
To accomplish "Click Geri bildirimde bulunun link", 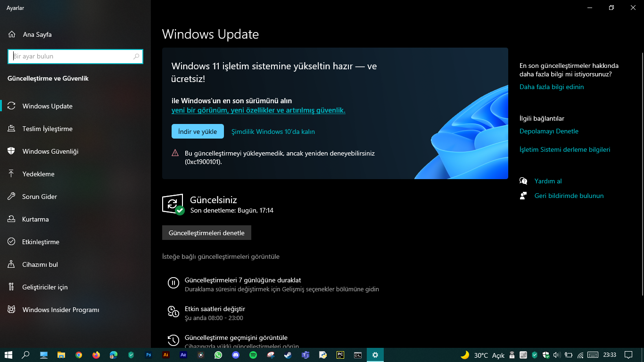I will 569,196.
